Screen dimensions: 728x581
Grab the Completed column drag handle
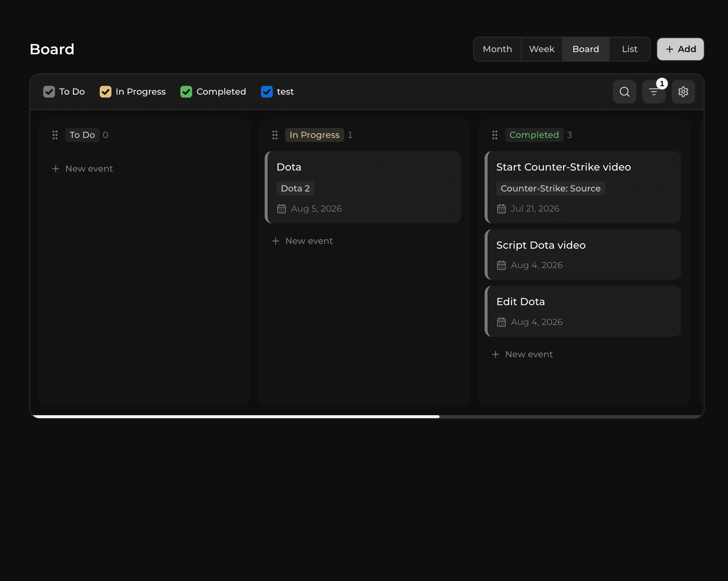tap(495, 135)
